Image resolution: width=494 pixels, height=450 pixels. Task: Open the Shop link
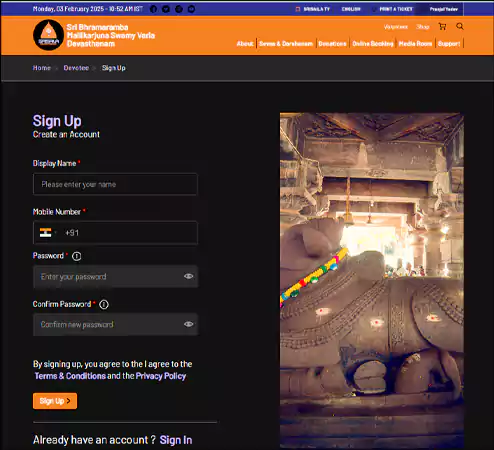[x=423, y=27]
